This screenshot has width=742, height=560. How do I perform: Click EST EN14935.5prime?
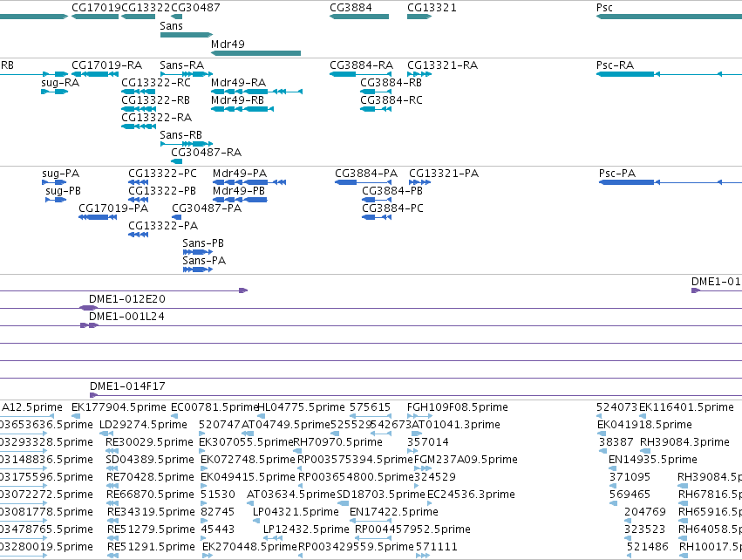(653, 460)
